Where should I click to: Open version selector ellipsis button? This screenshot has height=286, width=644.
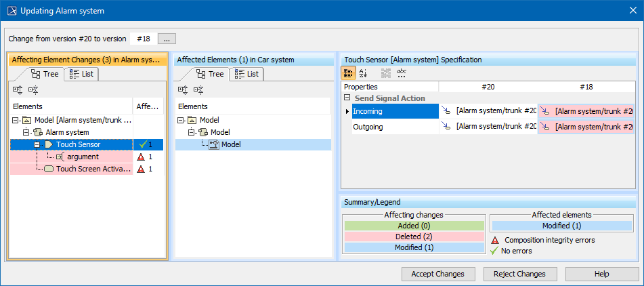pos(168,39)
